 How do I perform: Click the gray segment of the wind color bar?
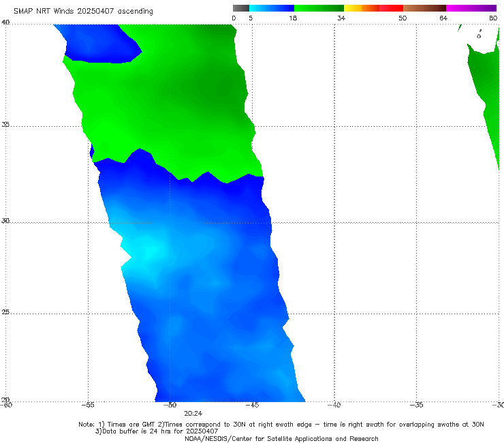point(241,8)
